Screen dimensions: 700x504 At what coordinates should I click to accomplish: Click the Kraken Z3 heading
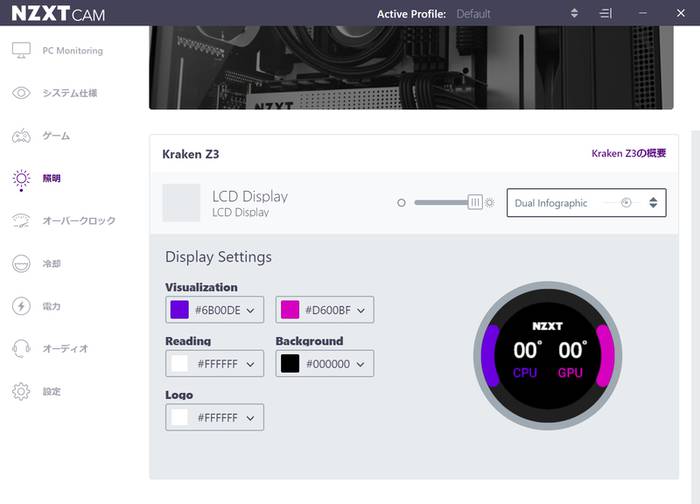click(x=191, y=154)
